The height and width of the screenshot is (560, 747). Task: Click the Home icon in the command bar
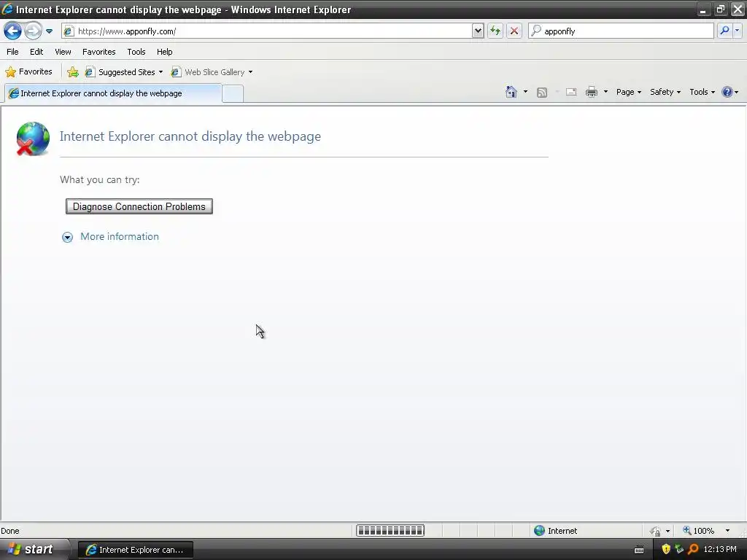[511, 92]
